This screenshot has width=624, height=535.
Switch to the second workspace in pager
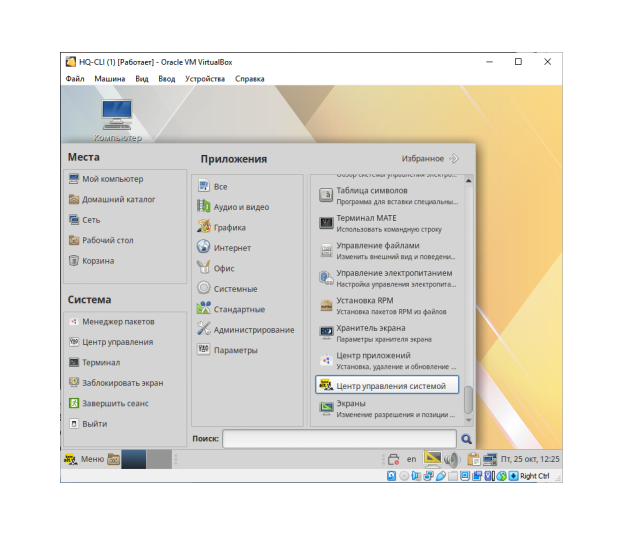pyautogui.click(x=159, y=459)
